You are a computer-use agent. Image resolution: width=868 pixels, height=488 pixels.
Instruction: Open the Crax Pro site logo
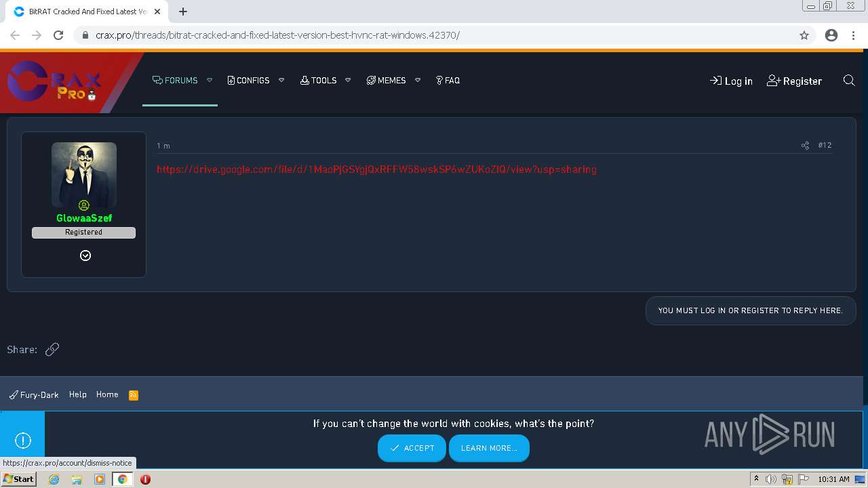[x=54, y=81]
